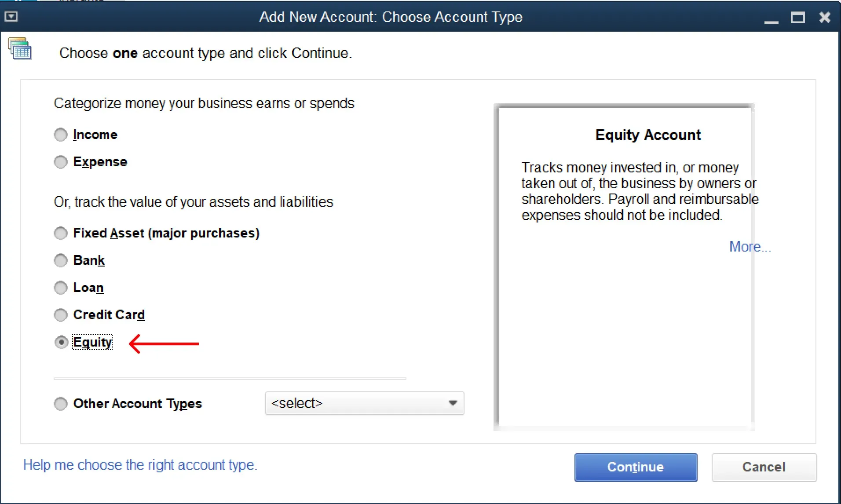Select Credit Card account type
The width and height of the screenshot is (841, 504).
[61, 315]
